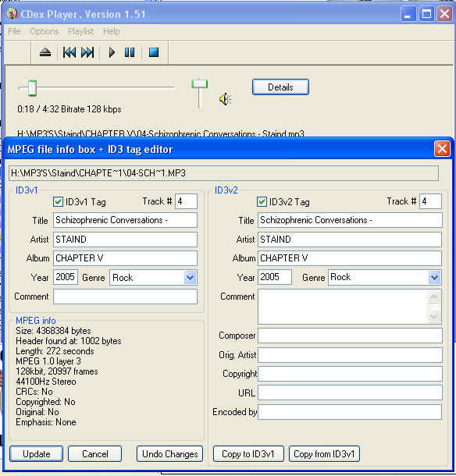Click the ID3v1 Track # field

coord(186,201)
